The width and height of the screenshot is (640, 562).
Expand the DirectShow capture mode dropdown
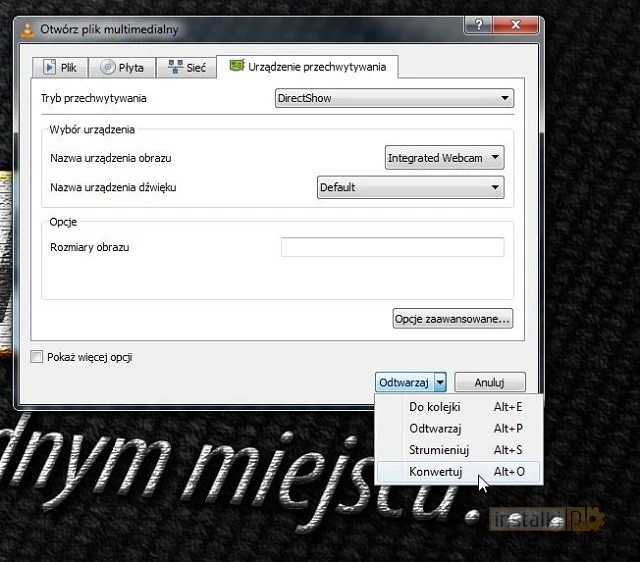[394, 99]
